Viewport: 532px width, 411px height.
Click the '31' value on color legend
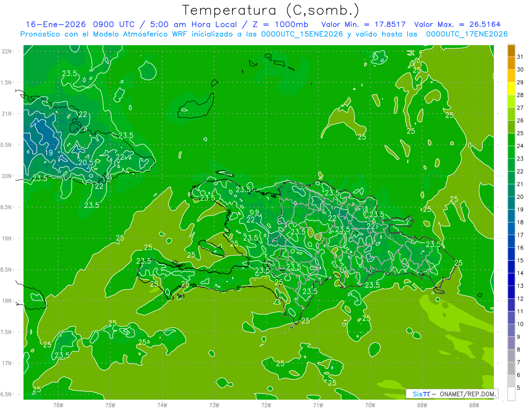pos(520,57)
